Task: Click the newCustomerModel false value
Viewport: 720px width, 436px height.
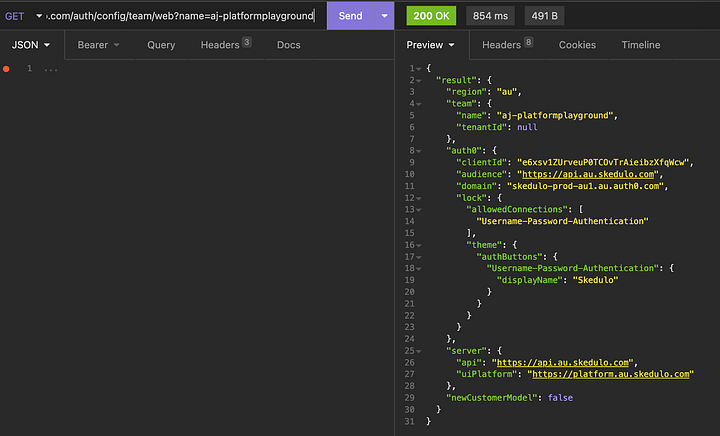Action: coord(560,398)
